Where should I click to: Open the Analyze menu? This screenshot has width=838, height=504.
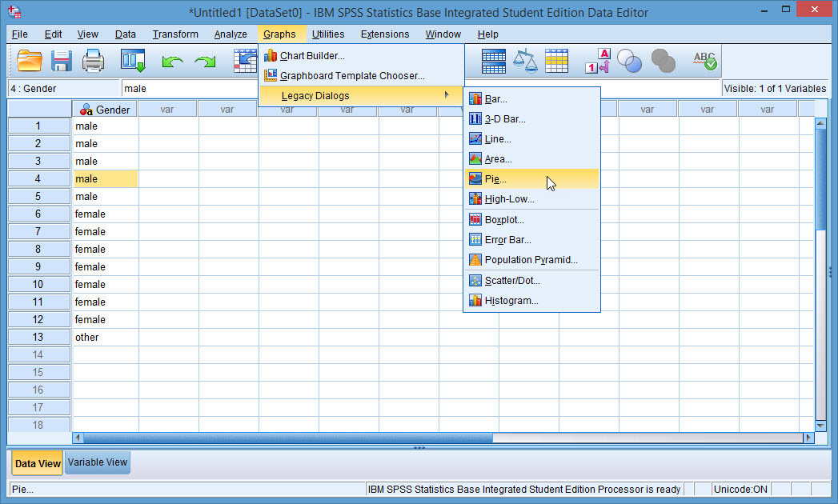coord(231,34)
